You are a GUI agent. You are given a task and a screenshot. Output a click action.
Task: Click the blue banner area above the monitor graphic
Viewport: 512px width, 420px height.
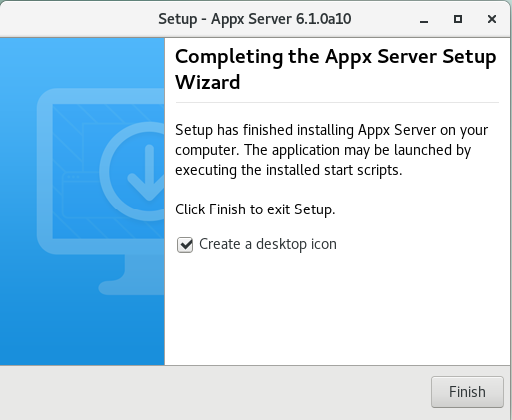[x=82, y=62]
